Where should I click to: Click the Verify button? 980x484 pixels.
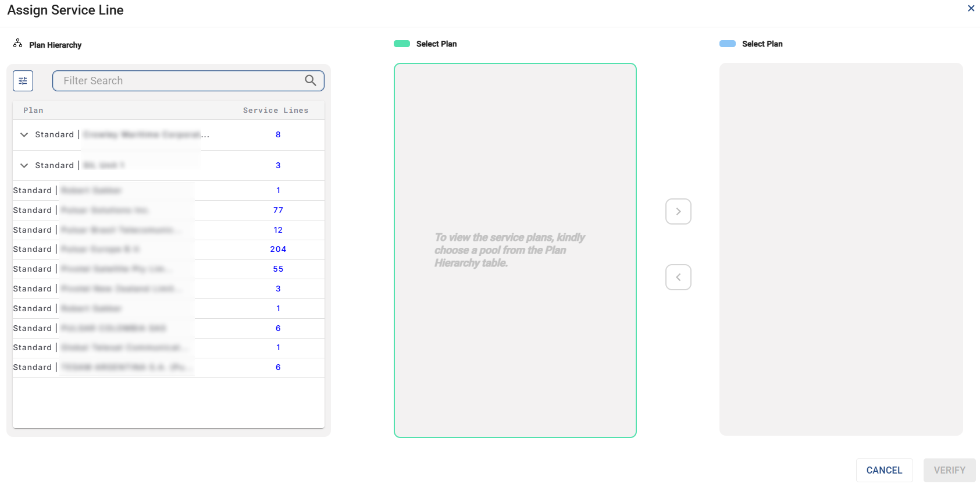[x=949, y=470]
